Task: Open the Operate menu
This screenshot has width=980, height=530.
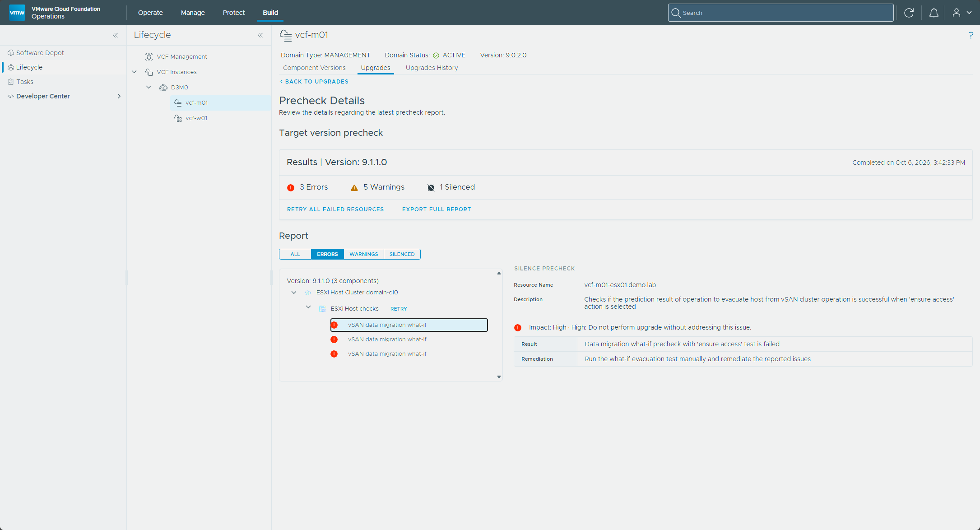Action: [x=150, y=13]
